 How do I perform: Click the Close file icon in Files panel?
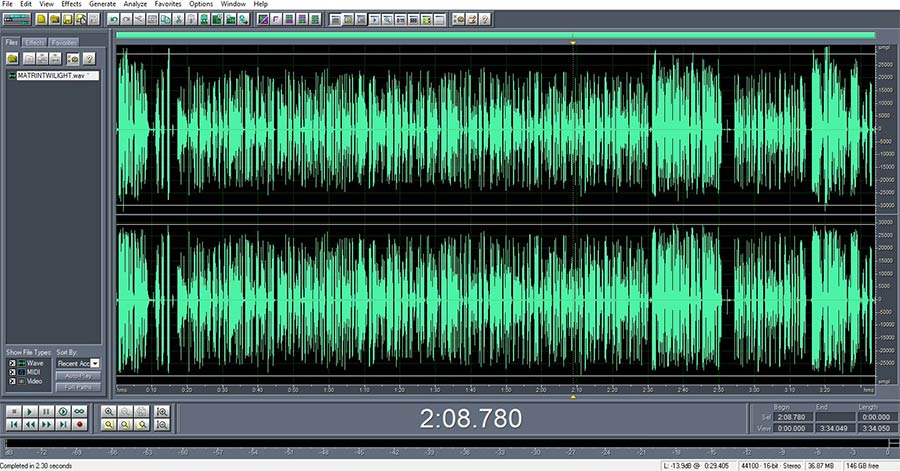[x=29, y=59]
